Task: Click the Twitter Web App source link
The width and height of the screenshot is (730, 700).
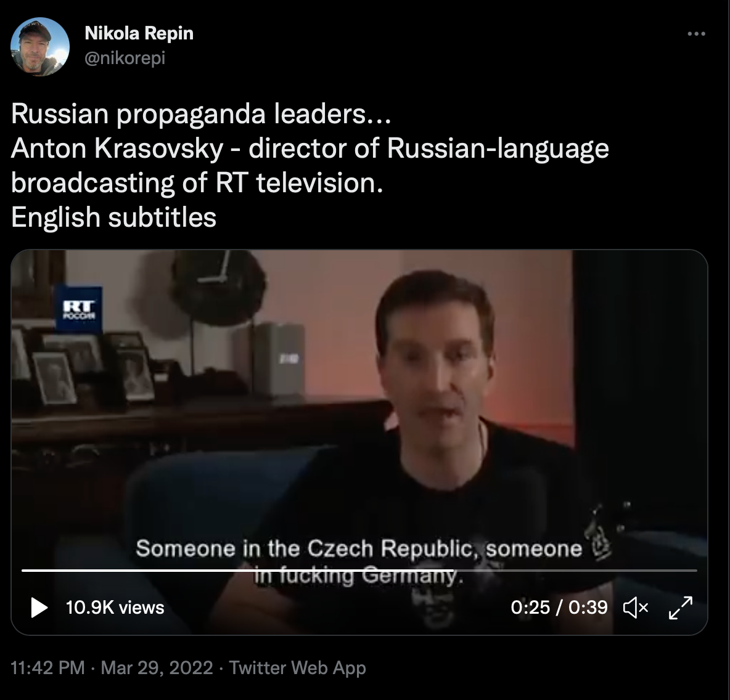Action: pyautogui.click(x=298, y=667)
